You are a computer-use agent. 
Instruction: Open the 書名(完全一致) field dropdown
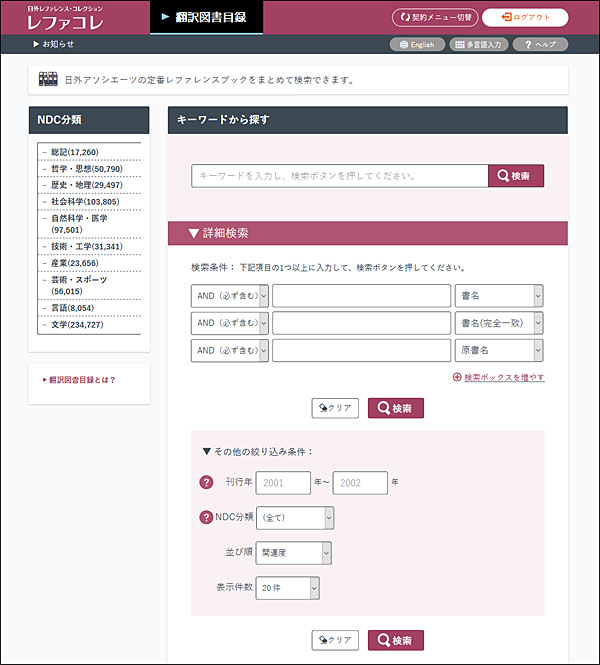coord(499,323)
